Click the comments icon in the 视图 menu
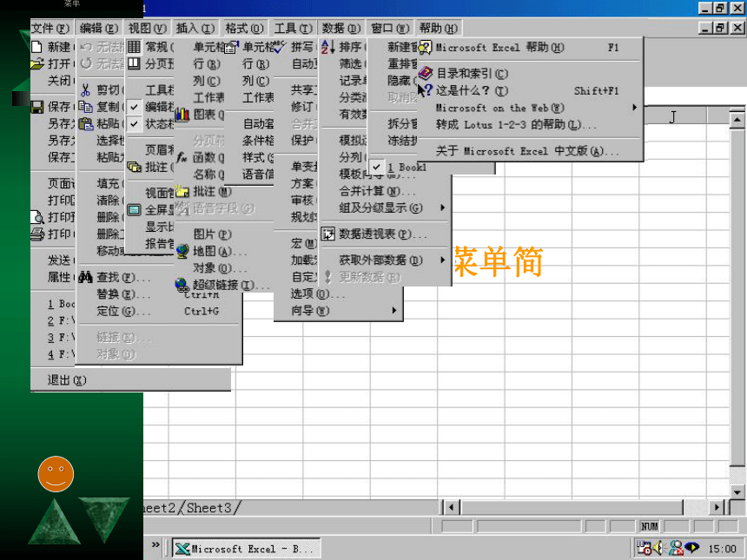 [x=135, y=167]
